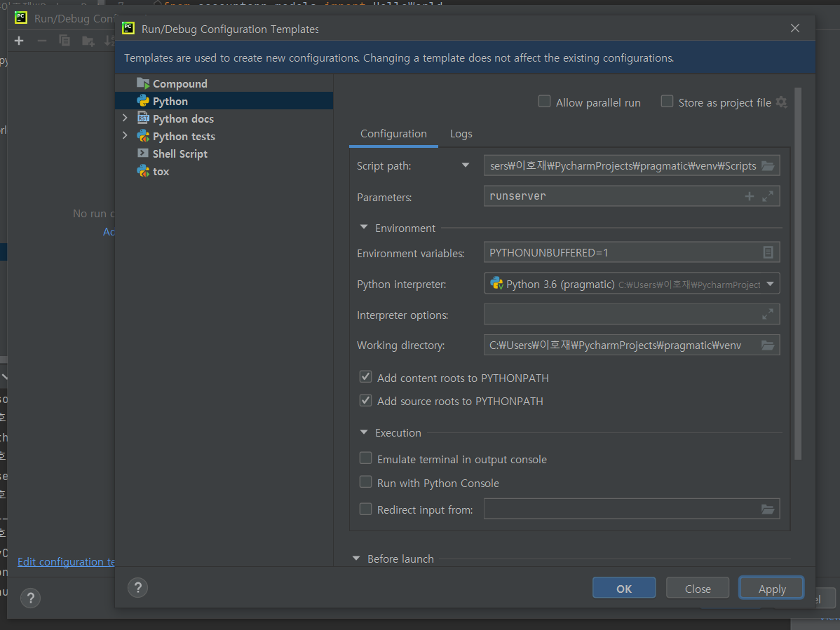Expand the Python tests tree node

(125, 135)
